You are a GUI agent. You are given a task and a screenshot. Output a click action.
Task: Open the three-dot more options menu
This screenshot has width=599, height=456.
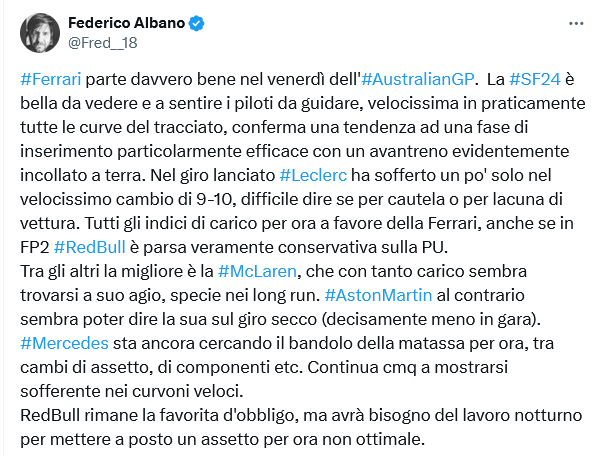576,24
